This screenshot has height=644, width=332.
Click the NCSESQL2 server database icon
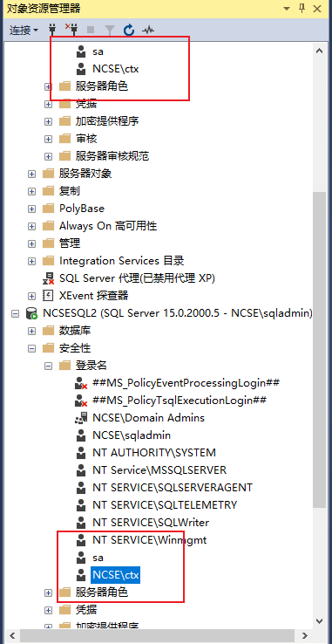pos(32,313)
